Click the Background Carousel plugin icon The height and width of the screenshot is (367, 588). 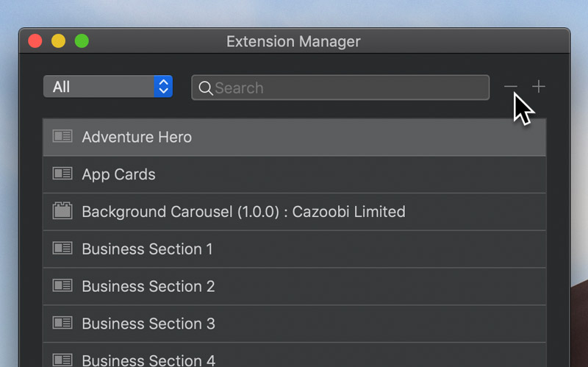62,212
